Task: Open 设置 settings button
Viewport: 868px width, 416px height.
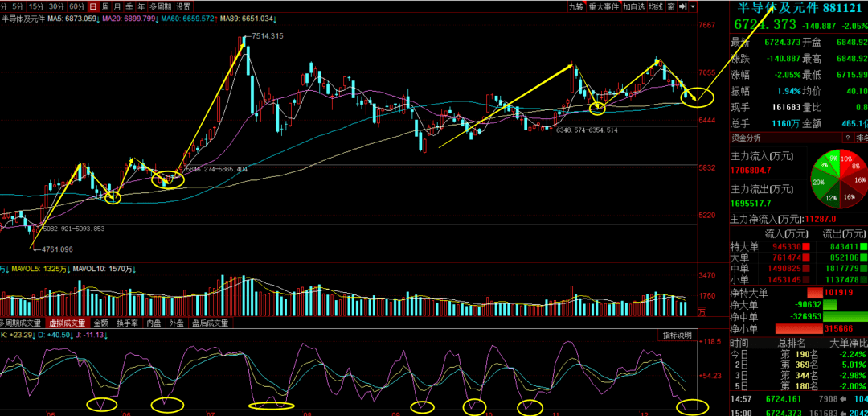Action: coord(184,6)
